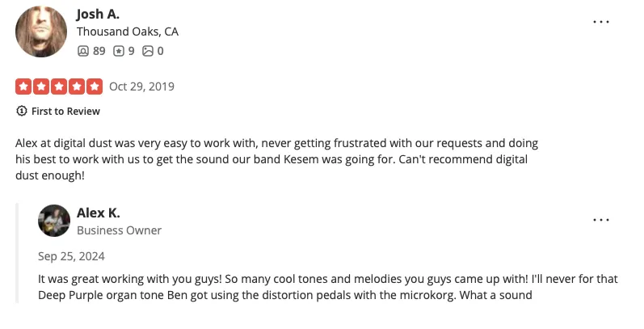Click the reviews star icon next to 9

[118, 50]
